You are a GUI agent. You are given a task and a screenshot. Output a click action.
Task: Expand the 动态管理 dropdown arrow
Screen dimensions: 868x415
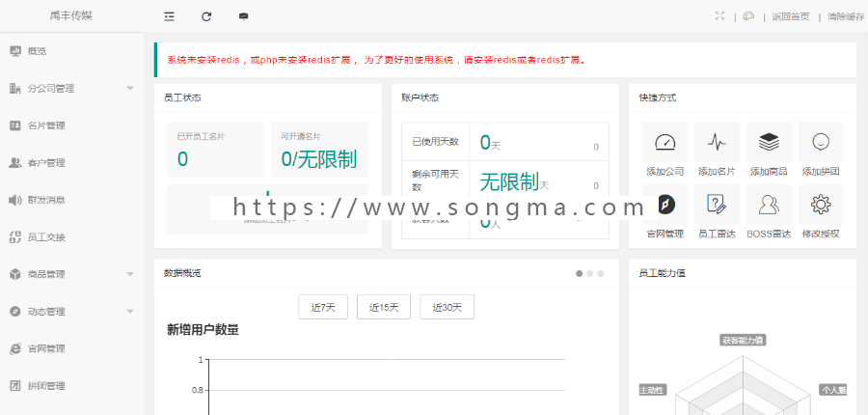[x=130, y=312]
